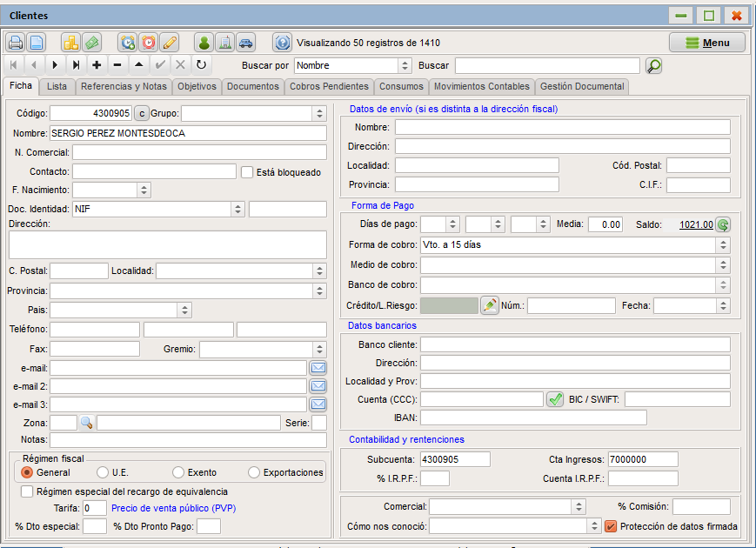Click the Saldo value 1021.00 link
Screen dimensions: 756x548
click(x=696, y=224)
